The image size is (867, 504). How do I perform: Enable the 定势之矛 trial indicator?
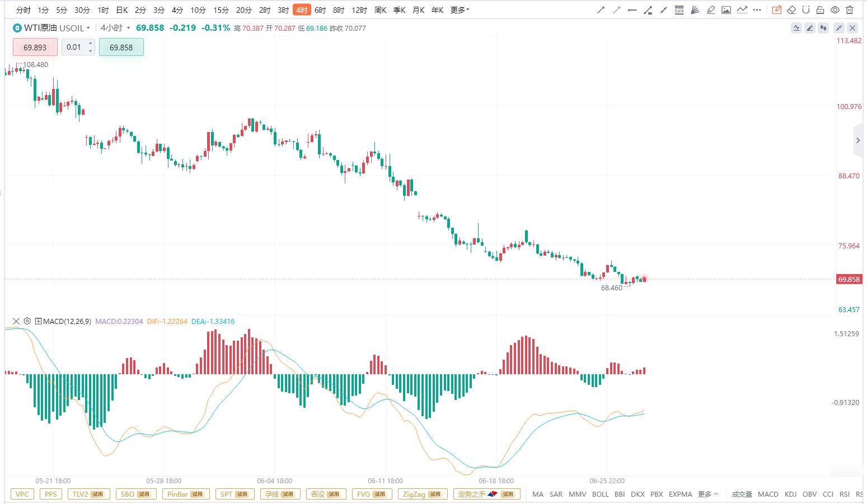486,494
